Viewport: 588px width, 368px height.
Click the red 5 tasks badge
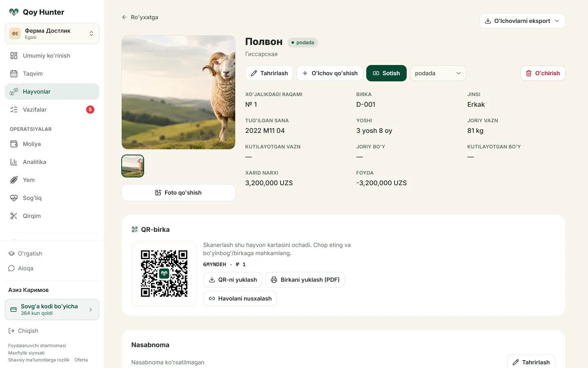(90, 110)
